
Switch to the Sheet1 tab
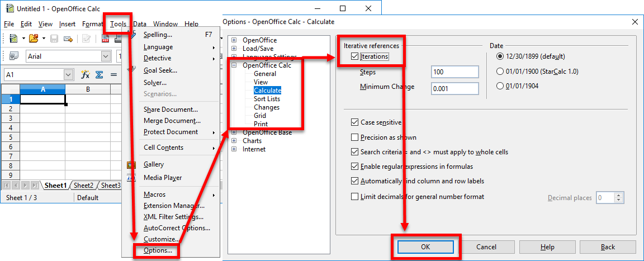pyautogui.click(x=55, y=186)
